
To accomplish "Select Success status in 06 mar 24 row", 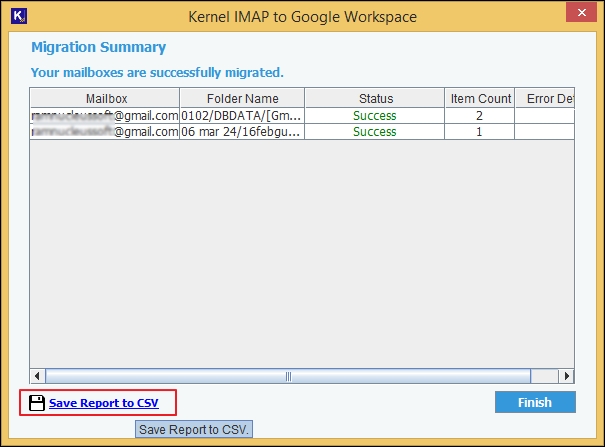I will 375,132.
